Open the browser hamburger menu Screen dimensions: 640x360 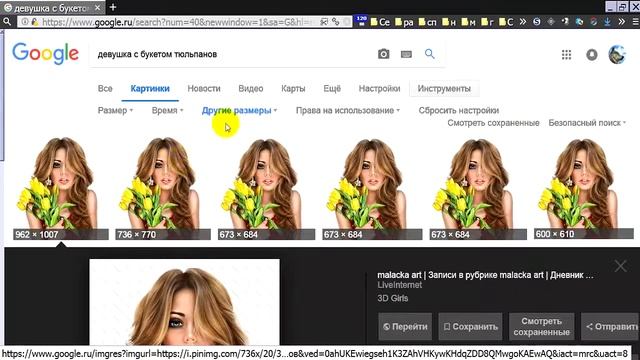635,22
